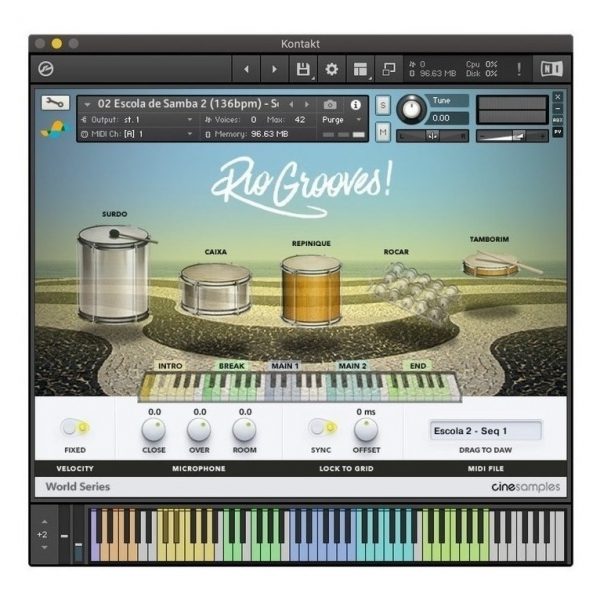Viewport: 600px width, 600px height.
Task: Click the Over microphone knob
Action: click(199, 430)
